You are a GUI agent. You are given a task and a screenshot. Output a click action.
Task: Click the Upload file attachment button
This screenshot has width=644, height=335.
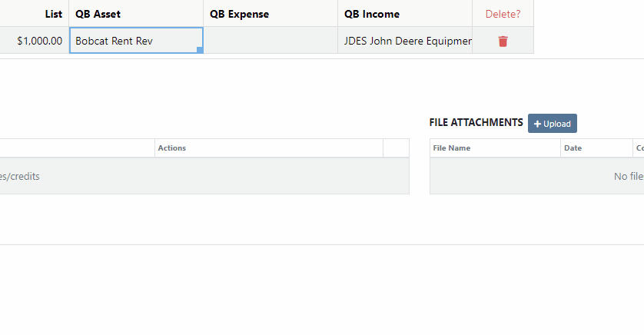point(553,124)
